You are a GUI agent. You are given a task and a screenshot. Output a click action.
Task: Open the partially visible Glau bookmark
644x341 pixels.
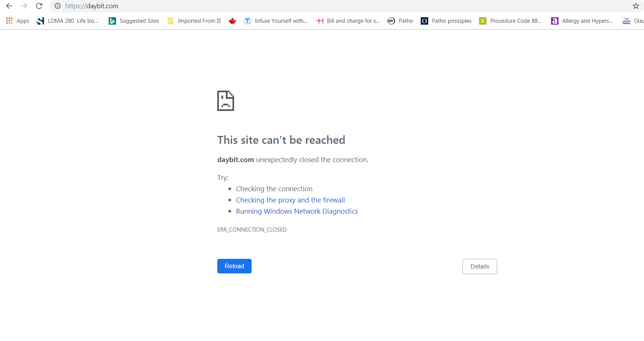click(633, 21)
